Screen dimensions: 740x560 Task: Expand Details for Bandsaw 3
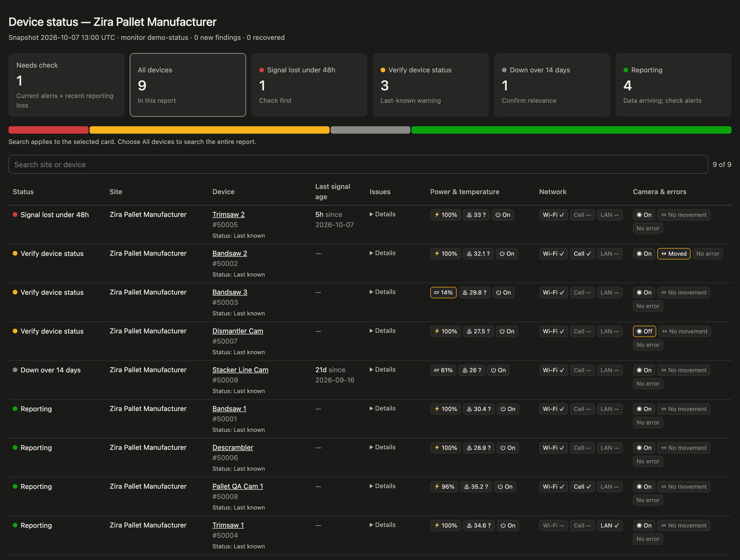coord(382,292)
